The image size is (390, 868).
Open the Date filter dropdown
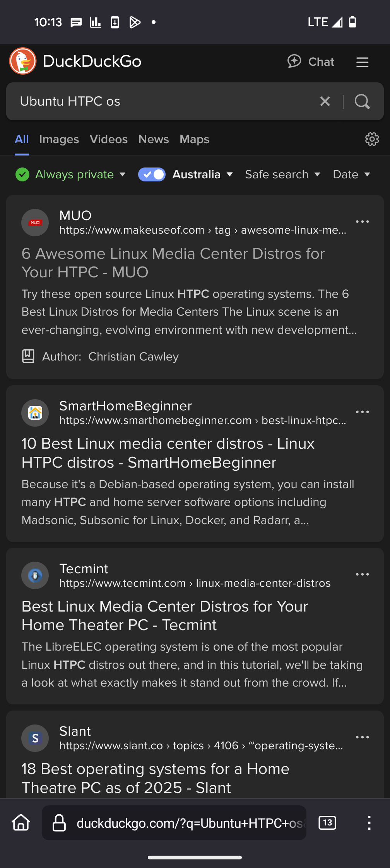click(x=351, y=174)
